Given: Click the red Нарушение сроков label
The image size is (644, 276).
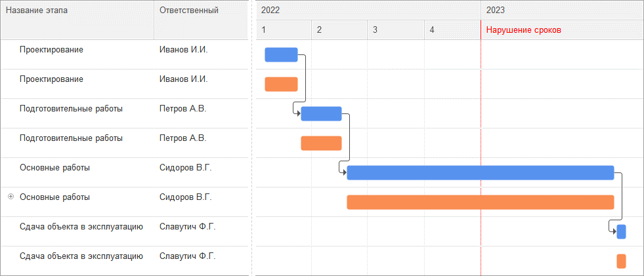Looking at the screenshot, I should click(x=523, y=30).
